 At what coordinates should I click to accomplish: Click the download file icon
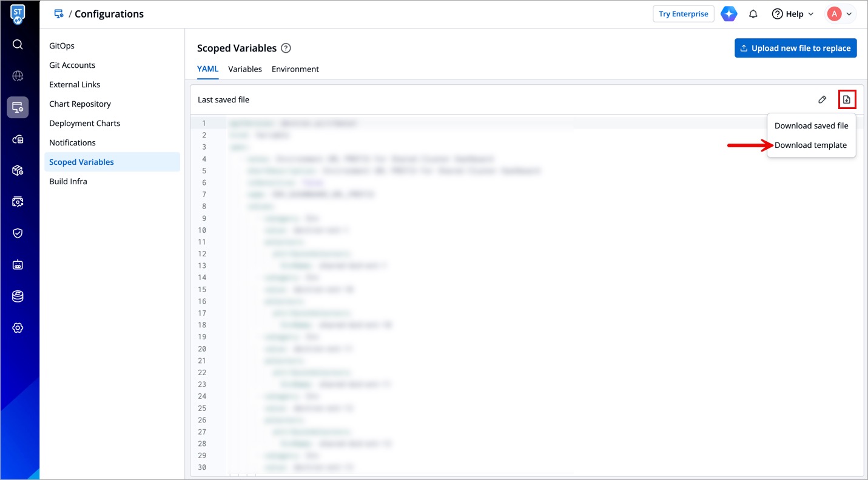pyautogui.click(x=847, y=99)
